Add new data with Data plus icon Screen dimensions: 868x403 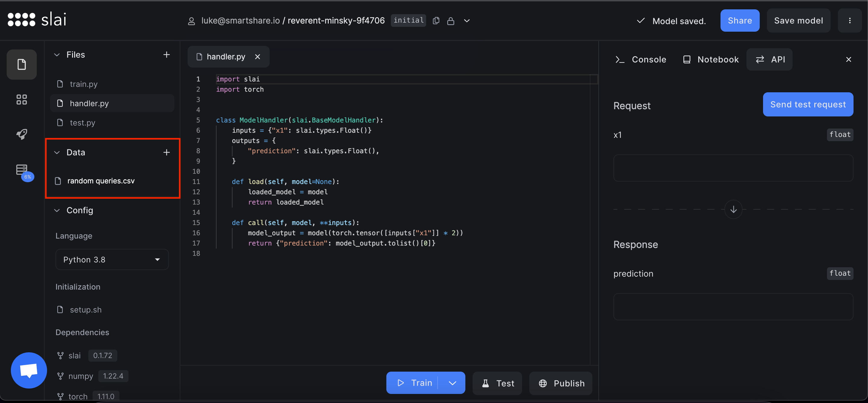[x=166, y=152]
